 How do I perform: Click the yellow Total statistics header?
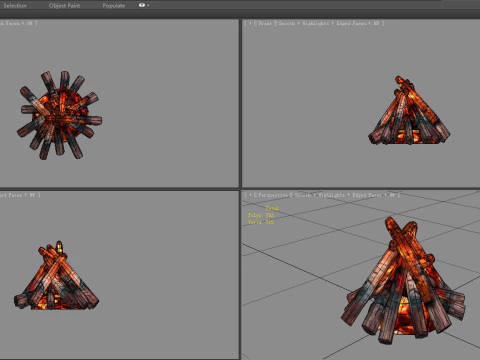click(x=272, y=208)
